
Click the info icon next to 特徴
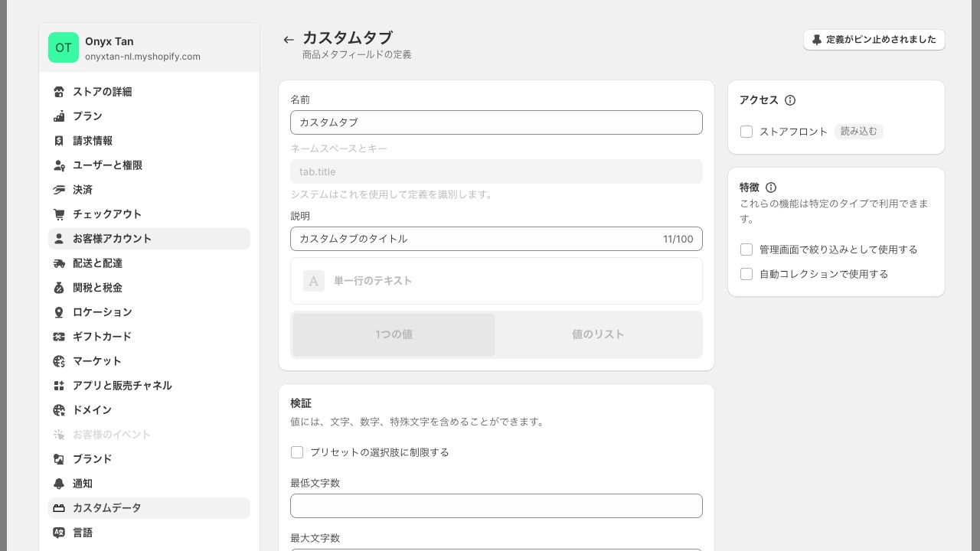click(x=771, y=187)
